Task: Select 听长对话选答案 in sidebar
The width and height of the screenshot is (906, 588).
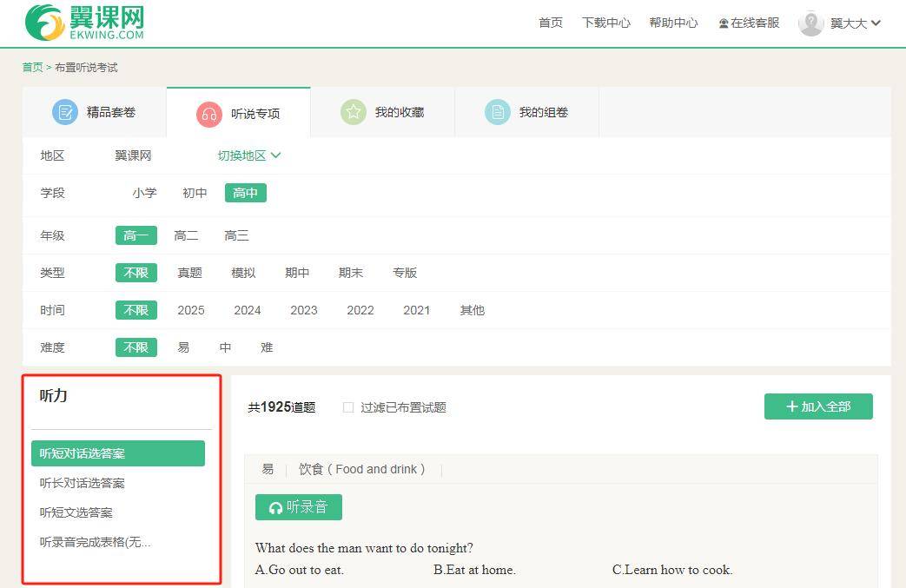Action: click(83, 483)
